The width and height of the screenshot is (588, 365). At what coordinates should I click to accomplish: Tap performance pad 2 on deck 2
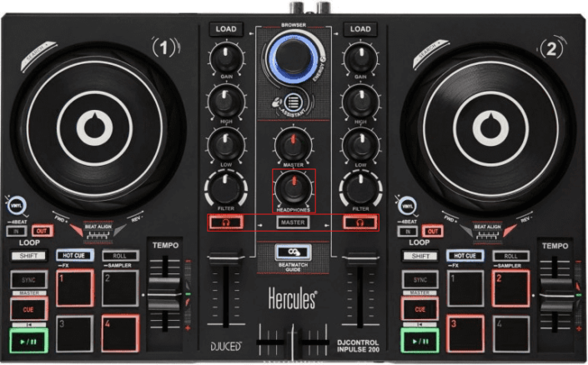click(510, 288)
